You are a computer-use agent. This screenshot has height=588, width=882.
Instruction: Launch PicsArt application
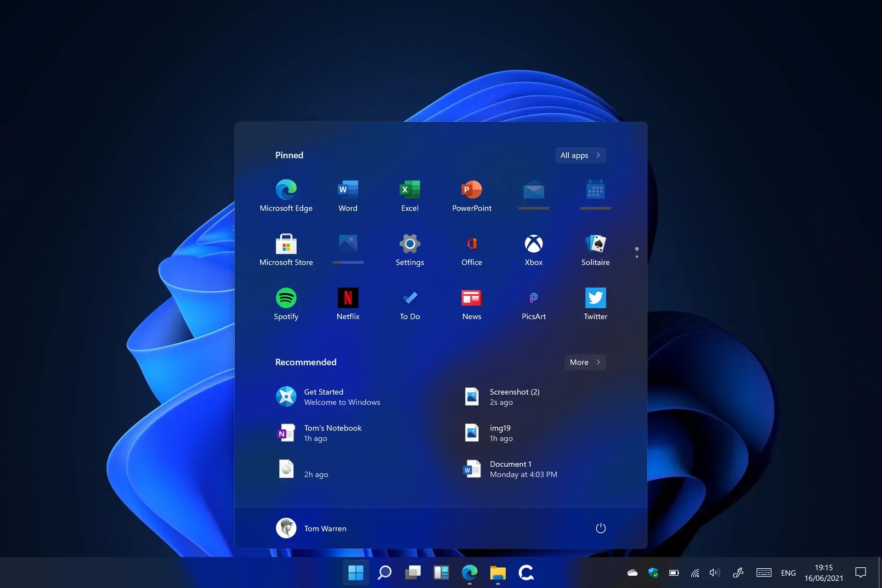(533, 298)
